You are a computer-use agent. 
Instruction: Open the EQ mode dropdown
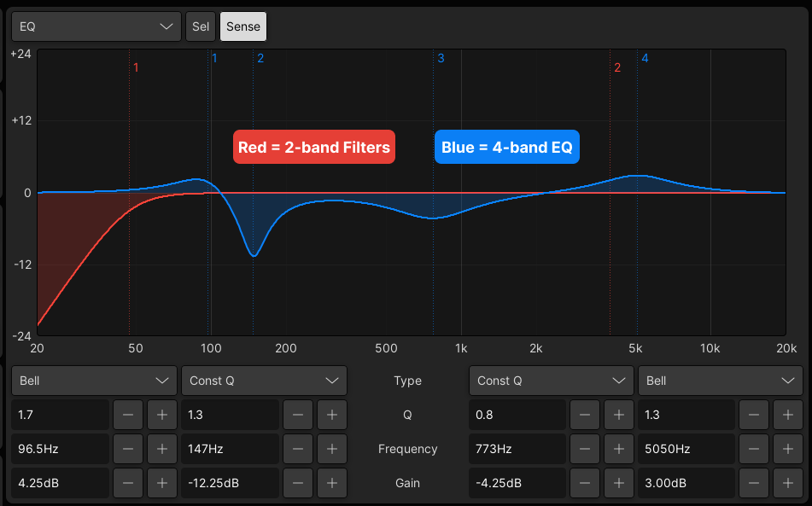click(96, 26)
